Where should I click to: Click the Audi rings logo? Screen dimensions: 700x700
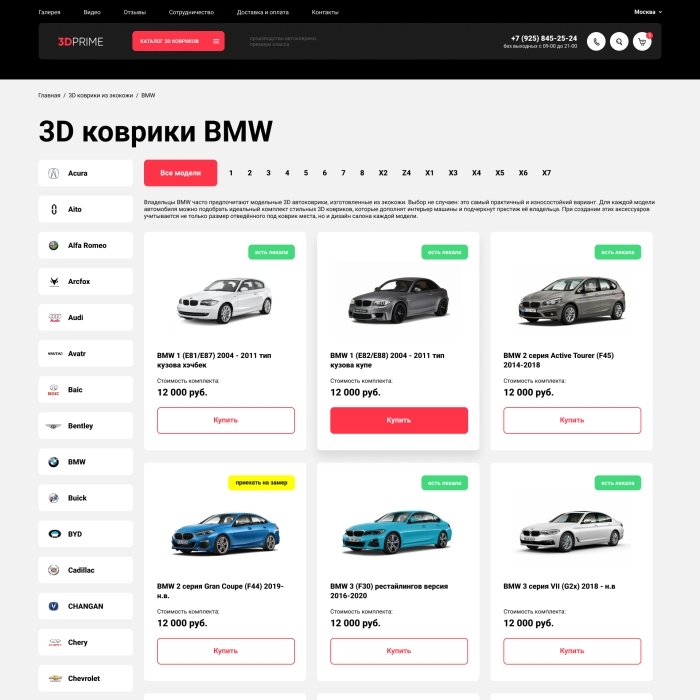(x=54, y=318)
